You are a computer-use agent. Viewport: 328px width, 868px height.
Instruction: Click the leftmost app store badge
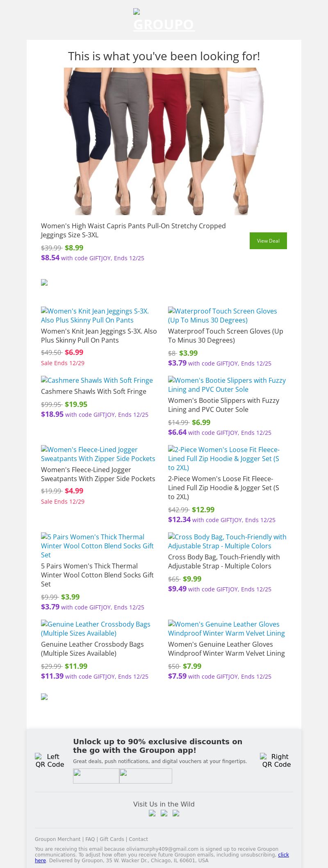coord(96,776)
